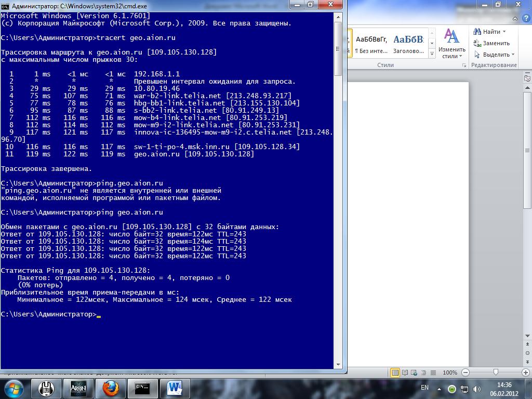The width and height of the screenshot is (532, 399).
Task: Click Word scrollbar down arrow
Action: [527, 336]
